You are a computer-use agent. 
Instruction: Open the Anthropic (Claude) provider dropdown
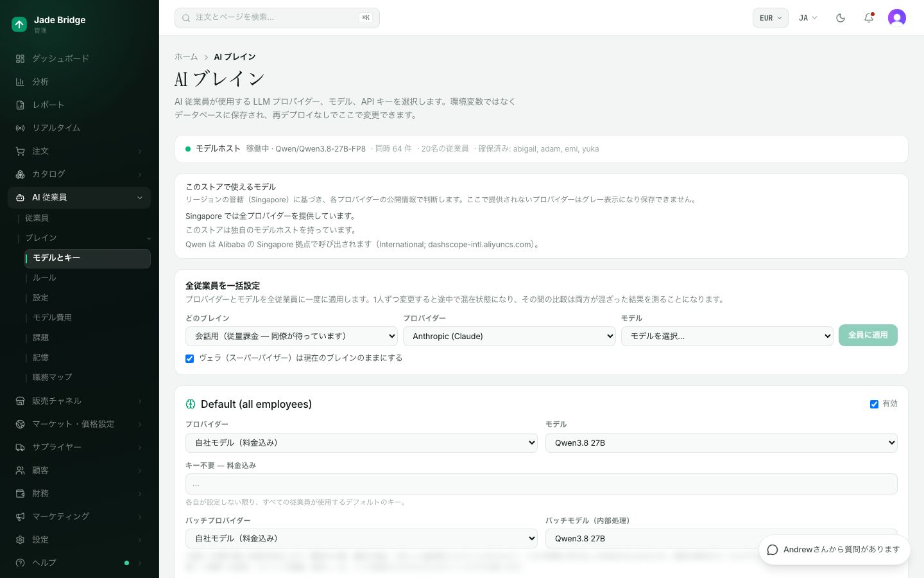pyautogui.click(x=509, y=336)
